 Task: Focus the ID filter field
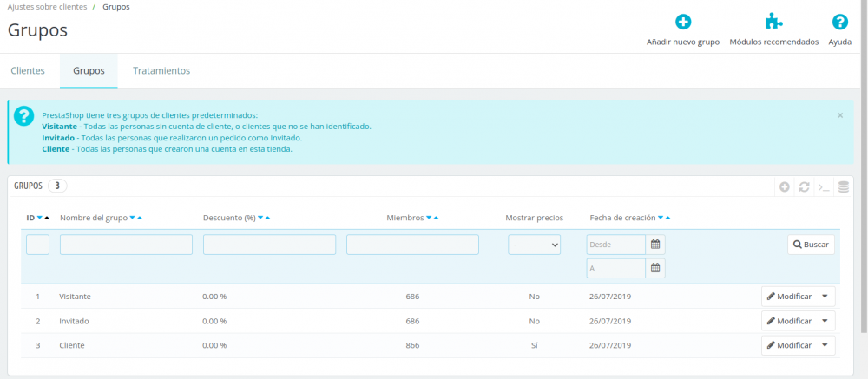point(37,245)
